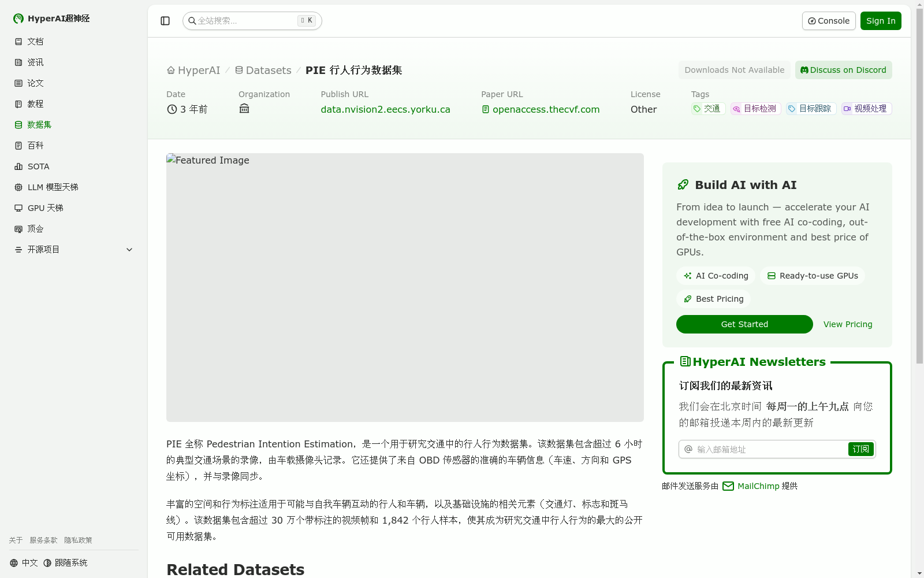
Task: Open 百科 in the sidebar
Action: [x=74, y=146]
